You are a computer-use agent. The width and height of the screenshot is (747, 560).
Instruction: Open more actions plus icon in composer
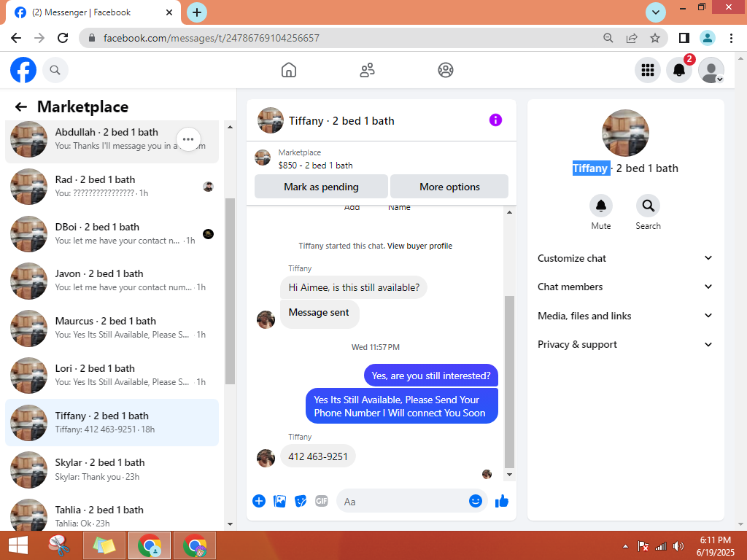click(x=259, y=501)
